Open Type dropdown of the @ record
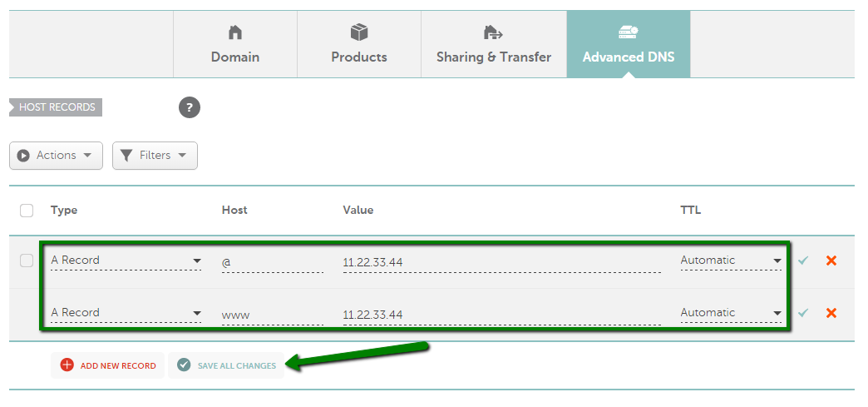 [x=126, y=261]
